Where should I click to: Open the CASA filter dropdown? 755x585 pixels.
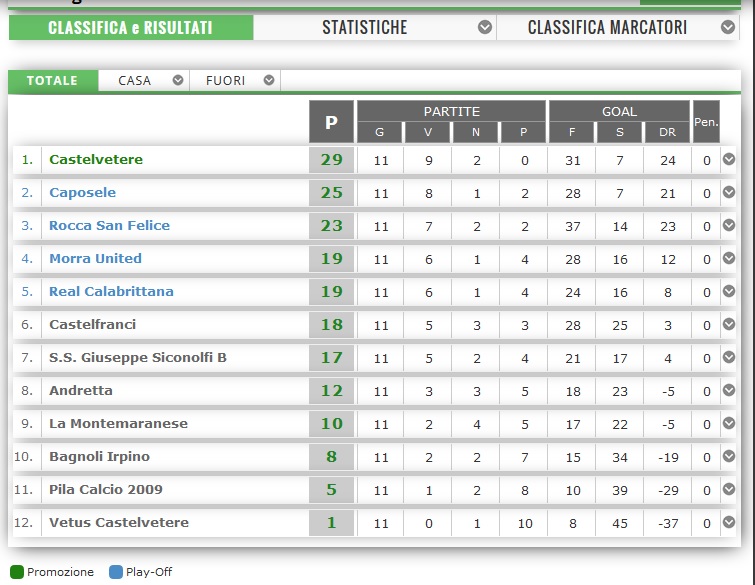178,80
